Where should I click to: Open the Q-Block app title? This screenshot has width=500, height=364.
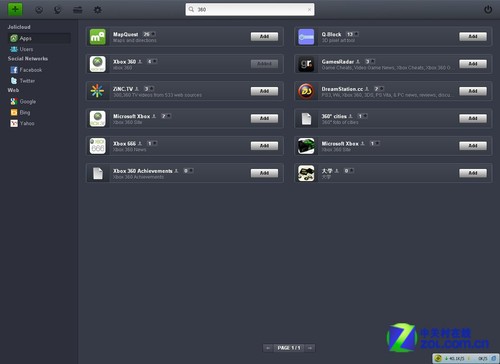pos(331,34)
